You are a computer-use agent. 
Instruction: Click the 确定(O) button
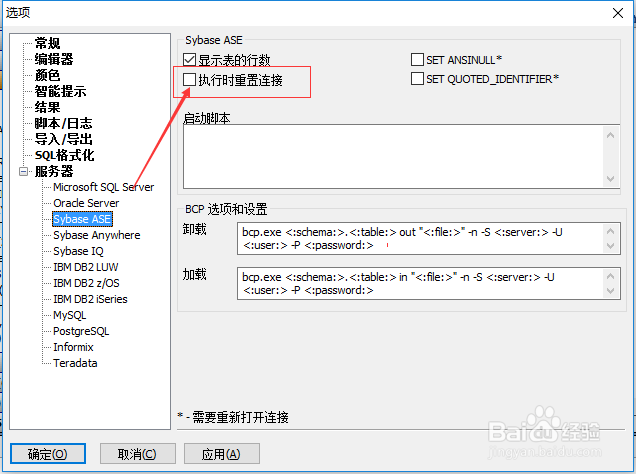48,454
